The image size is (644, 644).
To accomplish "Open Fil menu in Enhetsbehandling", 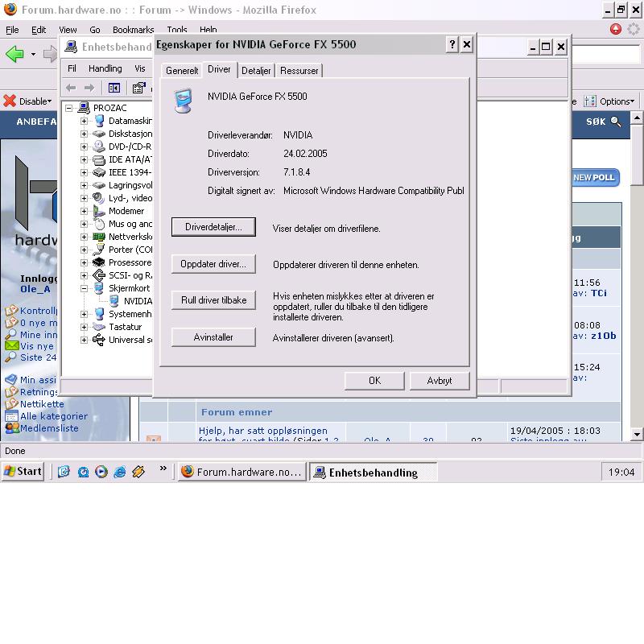I will (72, 68).
